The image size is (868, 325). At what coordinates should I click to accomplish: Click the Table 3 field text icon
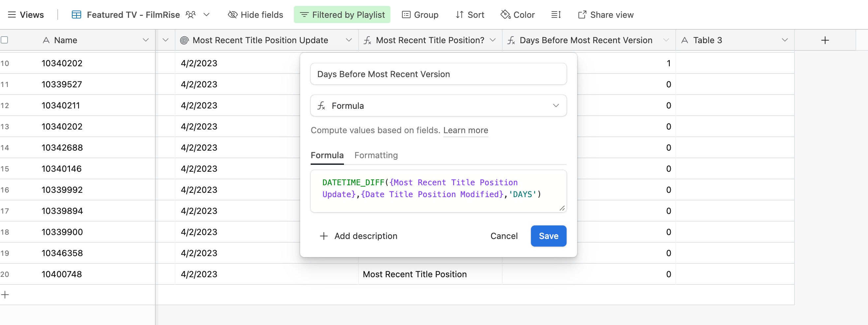click(684, 40)
